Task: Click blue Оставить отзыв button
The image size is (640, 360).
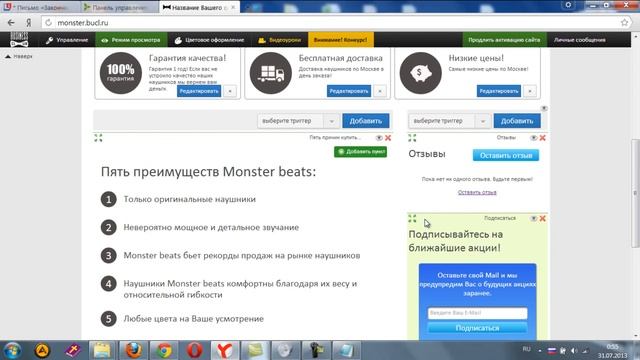Action: tap(506, 155)
